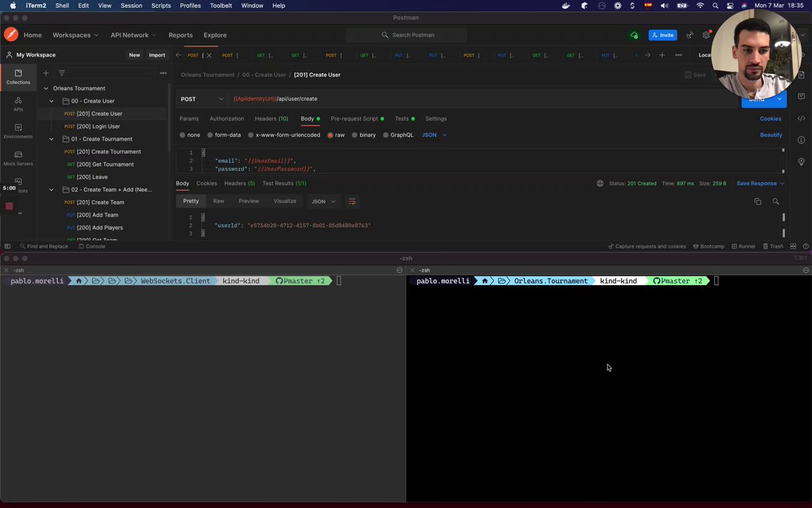This screenshot has width=812, height=508.
Task: Collapse the 00 - Create User folder
Action: tap(51, 101)
